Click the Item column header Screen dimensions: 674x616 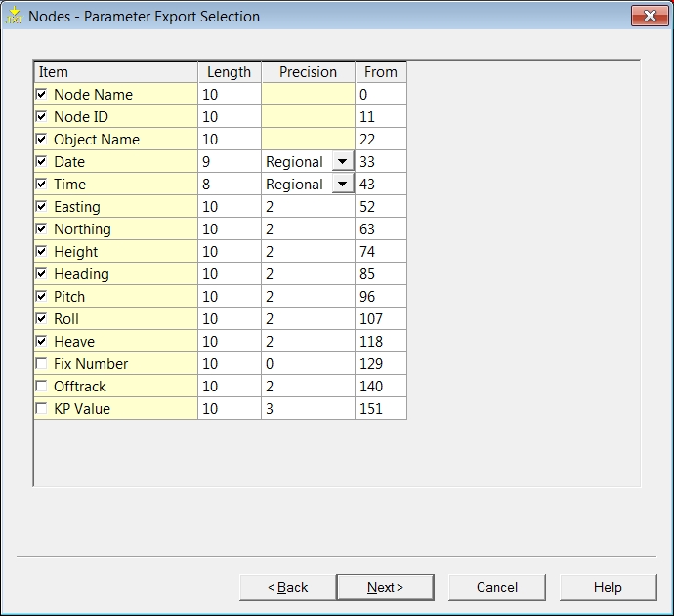pos(115,72)
